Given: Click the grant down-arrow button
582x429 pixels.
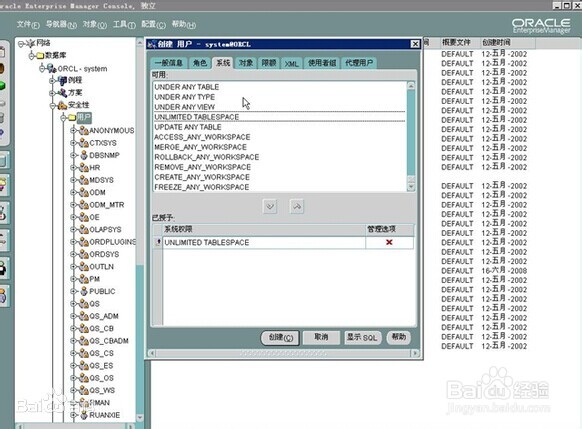Looking at the screenshot, I should 270,206.
